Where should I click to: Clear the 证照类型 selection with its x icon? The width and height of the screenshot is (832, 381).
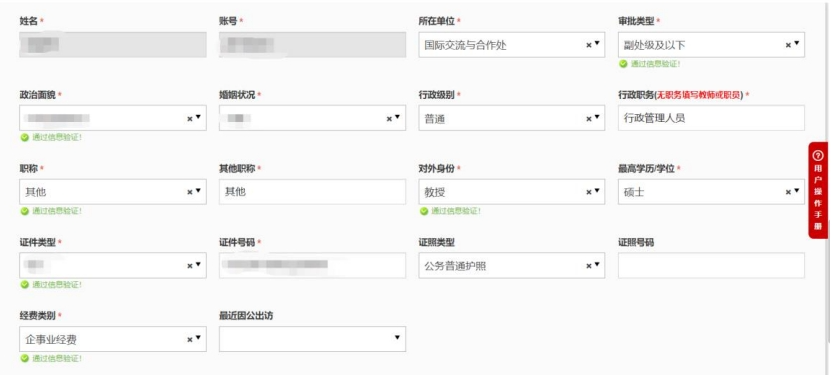tap(588, 266)
